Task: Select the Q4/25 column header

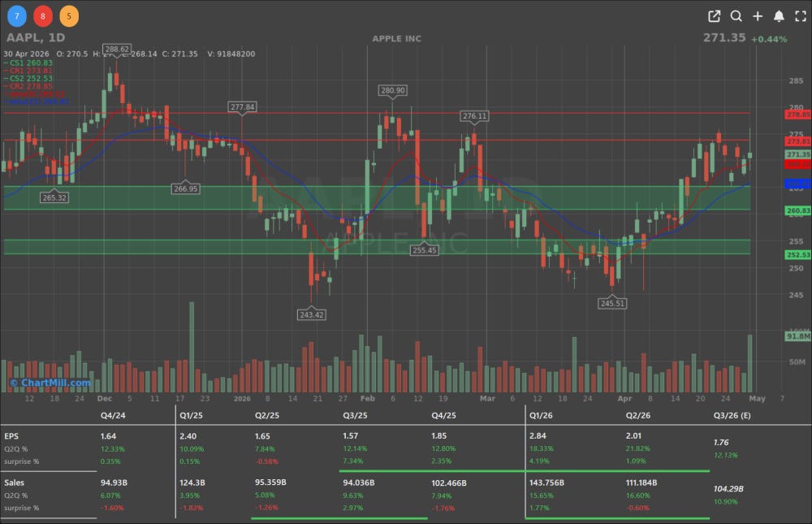Action: (x=444, y=416)
